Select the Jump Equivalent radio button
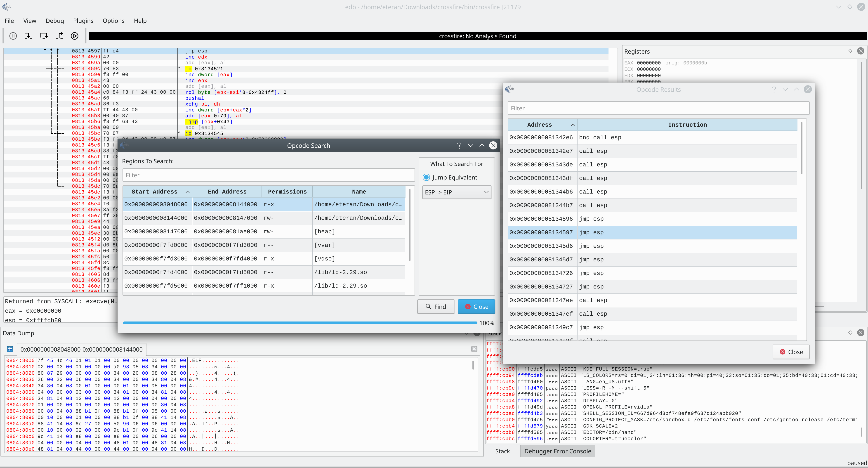The width and height of the screenshot is (868, 468). (x=426, y=177)
